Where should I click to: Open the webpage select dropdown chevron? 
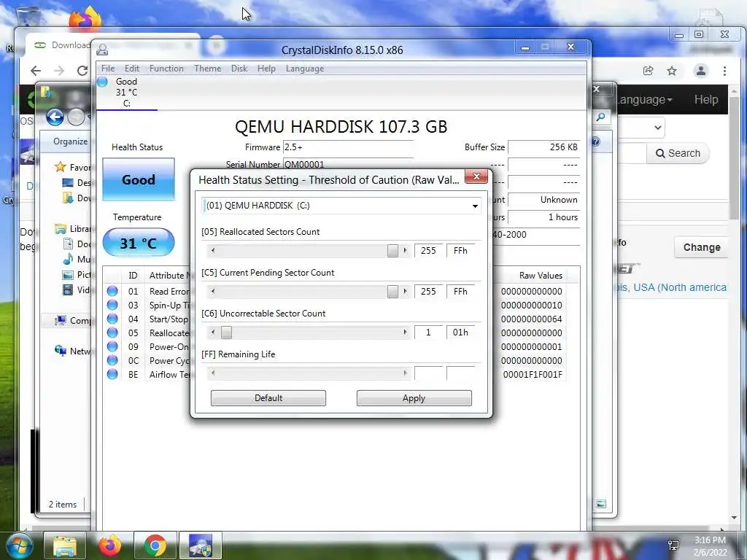pos(658,128)
